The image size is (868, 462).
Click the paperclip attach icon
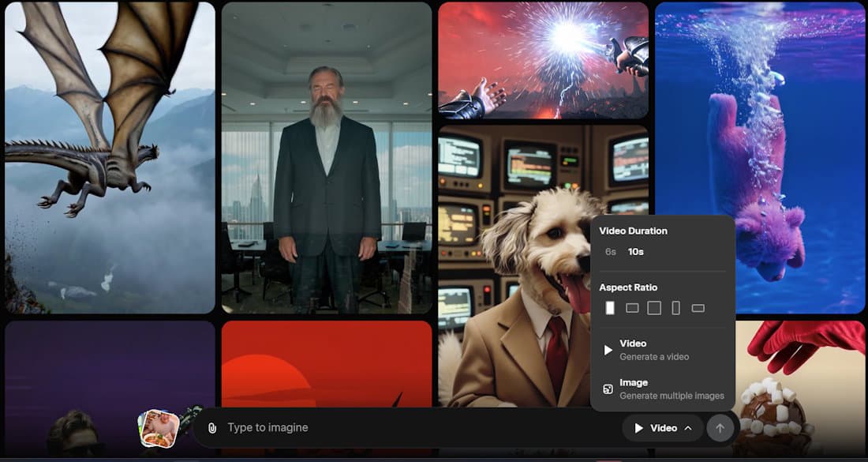212,428
